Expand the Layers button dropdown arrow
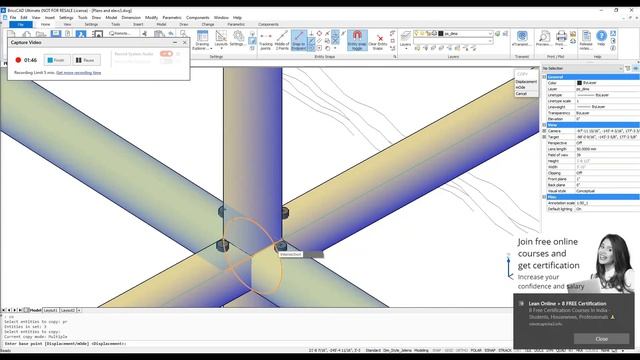The image size is (640, 360). 406,49
